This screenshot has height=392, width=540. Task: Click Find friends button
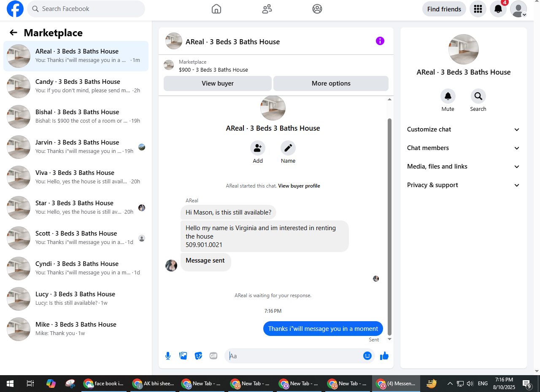[444, 9]
